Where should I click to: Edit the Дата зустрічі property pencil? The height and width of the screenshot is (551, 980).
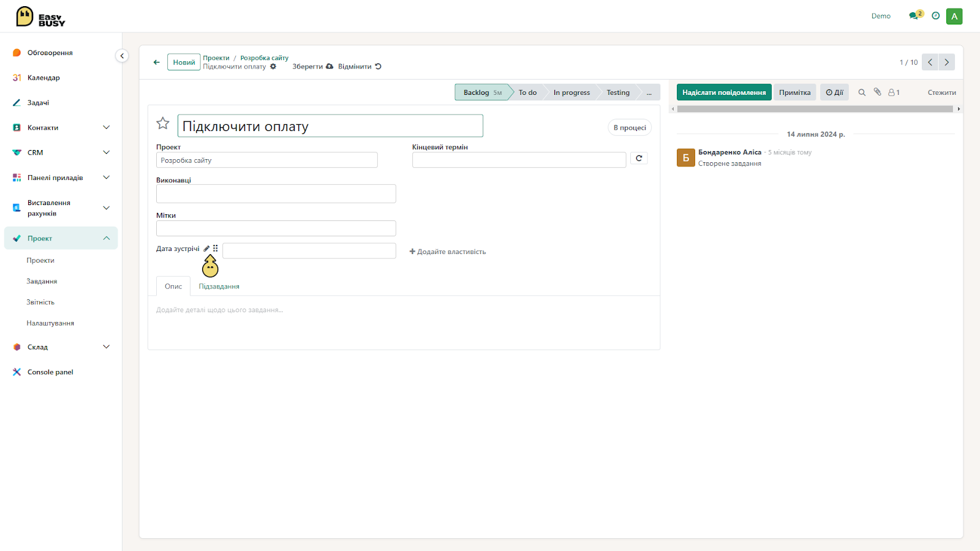coord(206,249)
